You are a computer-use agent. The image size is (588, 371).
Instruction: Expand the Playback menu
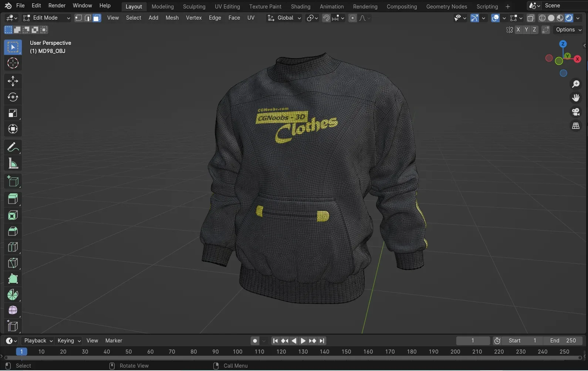point(38,341)
